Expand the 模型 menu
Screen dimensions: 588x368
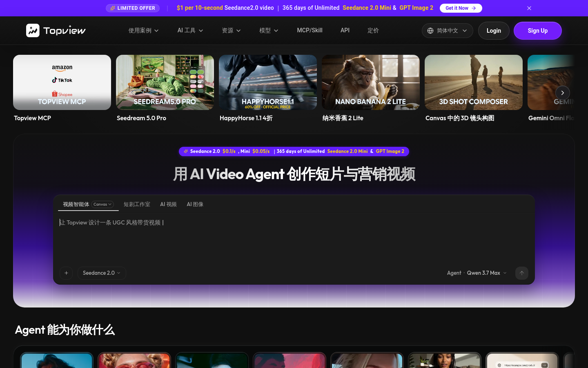(269, 31)
